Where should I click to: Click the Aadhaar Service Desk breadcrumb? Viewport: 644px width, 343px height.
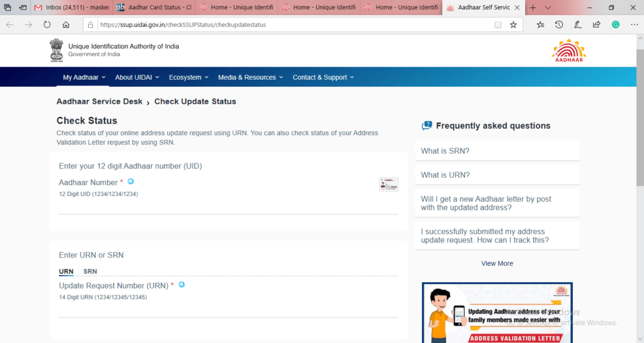coord(99,101)
